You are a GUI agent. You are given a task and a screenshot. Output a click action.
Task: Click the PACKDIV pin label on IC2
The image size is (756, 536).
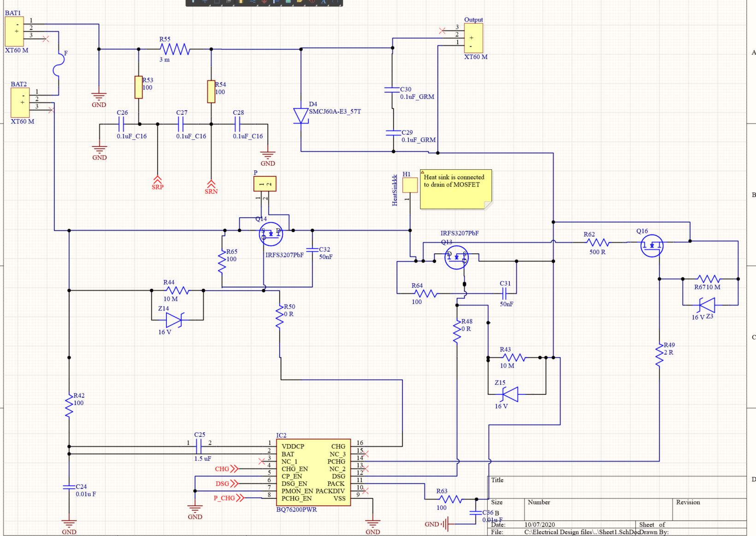point(330,491)
